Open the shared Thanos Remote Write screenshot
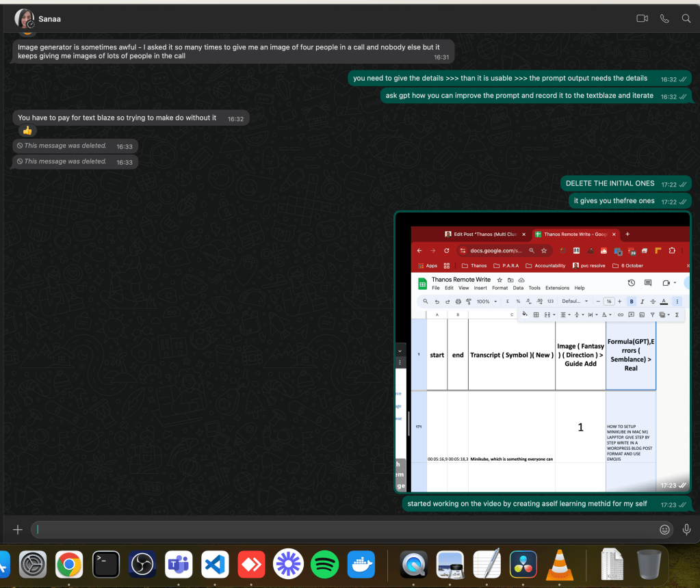The height and width of the screenshot is (588, 700). tap(543, 352)
